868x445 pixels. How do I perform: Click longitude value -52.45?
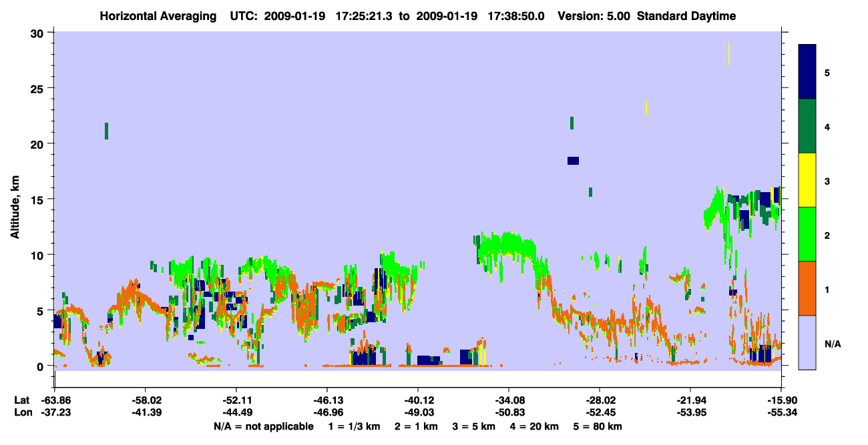(600, 412)
